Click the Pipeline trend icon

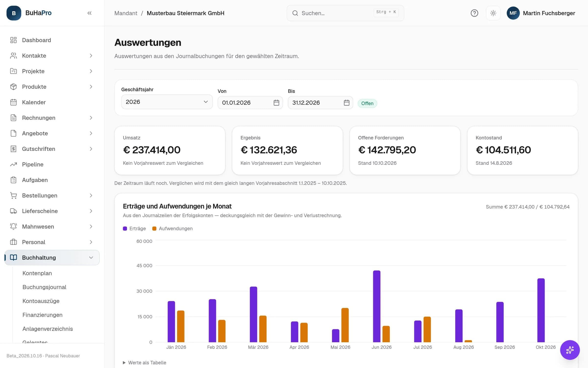tap(13, 164)
